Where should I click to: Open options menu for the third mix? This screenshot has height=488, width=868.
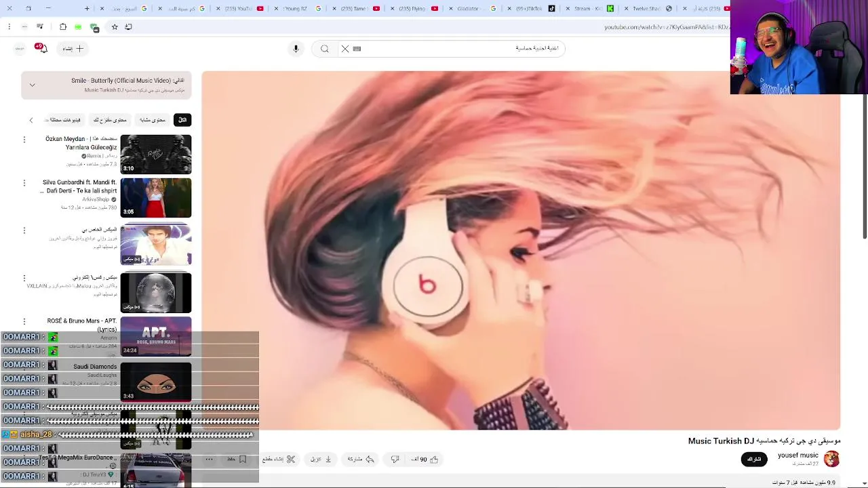[24, 230]
